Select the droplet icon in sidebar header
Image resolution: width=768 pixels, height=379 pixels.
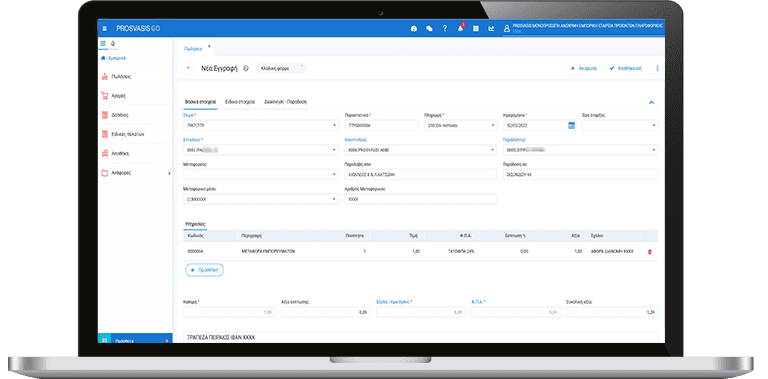[113, 44]
